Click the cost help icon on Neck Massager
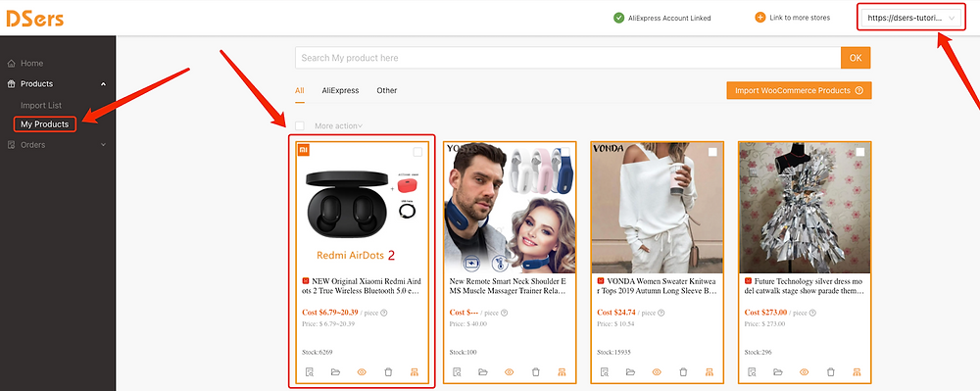The image size is (980, 391). [x=504, y=313]
